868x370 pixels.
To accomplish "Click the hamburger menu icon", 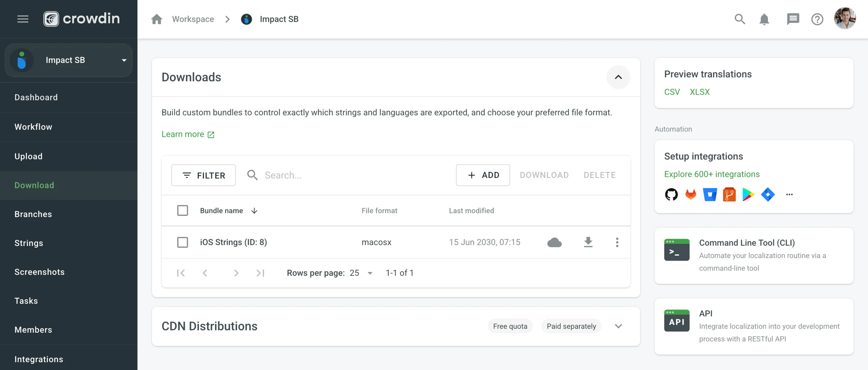I will coord(23,19).
